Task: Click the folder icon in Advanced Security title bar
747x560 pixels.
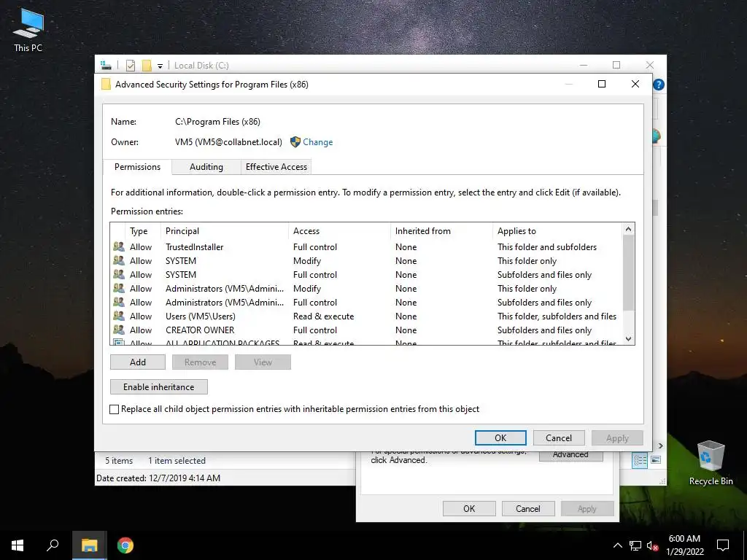Action: pos(106,85)
